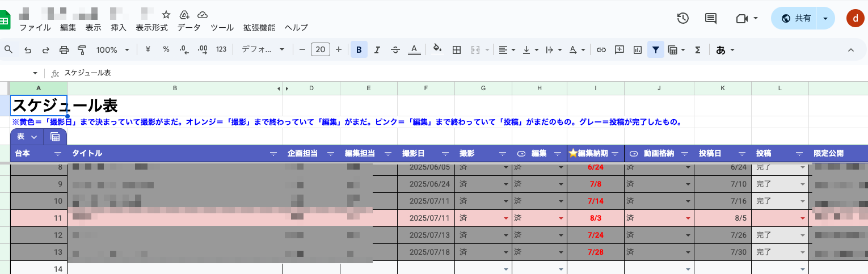The height and width of the screenshot is (274, 868).
Task: Open text wrapping dropdown
Action: pos(553,50)
